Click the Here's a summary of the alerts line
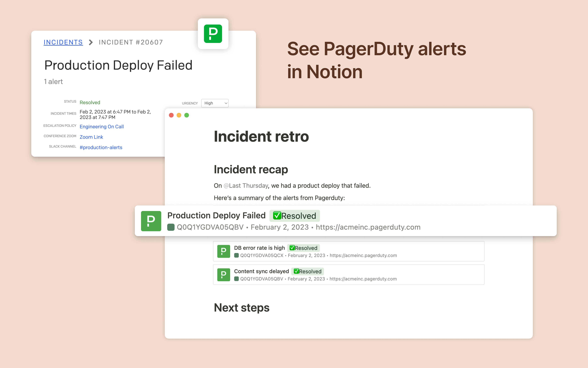Image resolution: width=588 pixels, height=368 pixels. (279, 198)
